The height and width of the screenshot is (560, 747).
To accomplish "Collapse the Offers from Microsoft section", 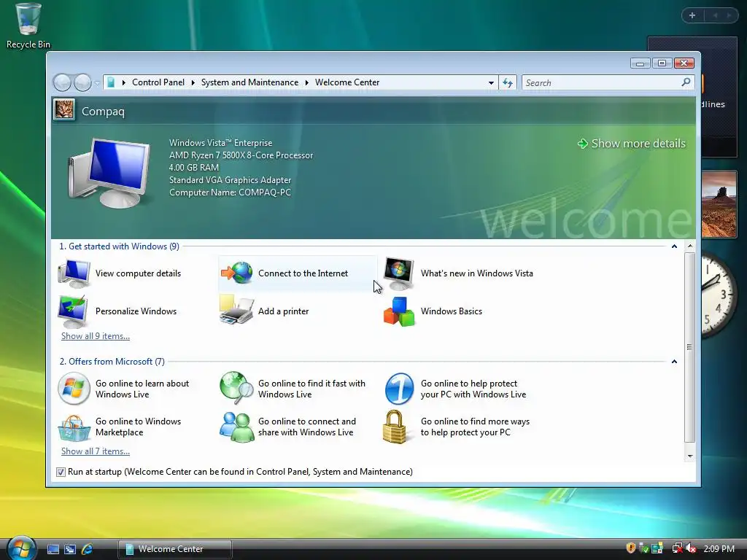I will click(674, 362).
